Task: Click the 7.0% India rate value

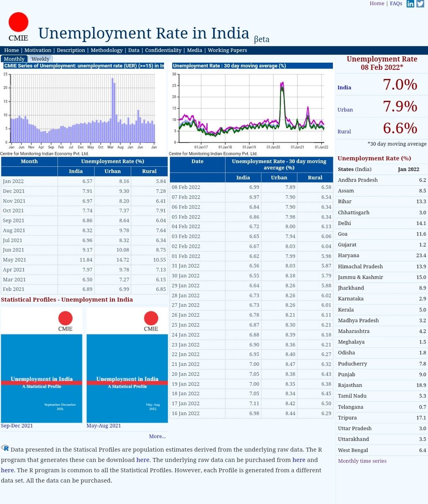Action: pyautogui.click(x=400, y=85)
